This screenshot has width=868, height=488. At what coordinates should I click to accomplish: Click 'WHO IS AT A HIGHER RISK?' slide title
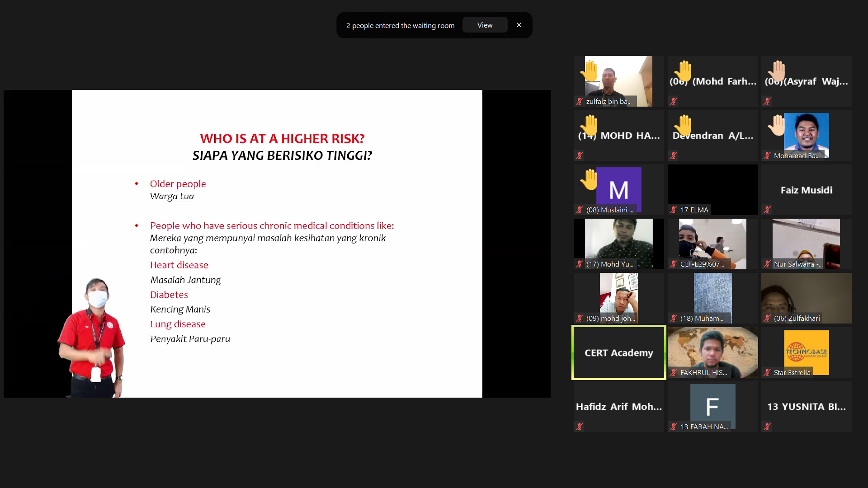coord(282,139)
